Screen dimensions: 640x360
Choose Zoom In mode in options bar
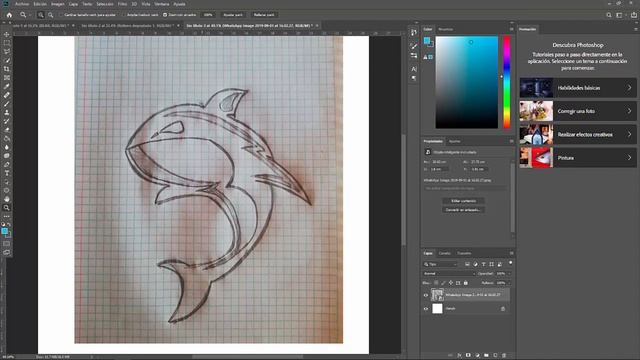[x=41, y=15]
